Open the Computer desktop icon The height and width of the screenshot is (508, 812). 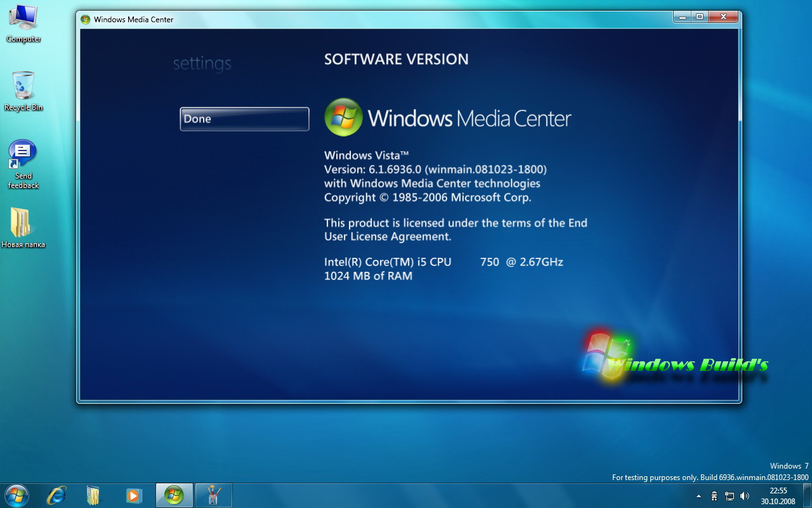coord(23,23)
